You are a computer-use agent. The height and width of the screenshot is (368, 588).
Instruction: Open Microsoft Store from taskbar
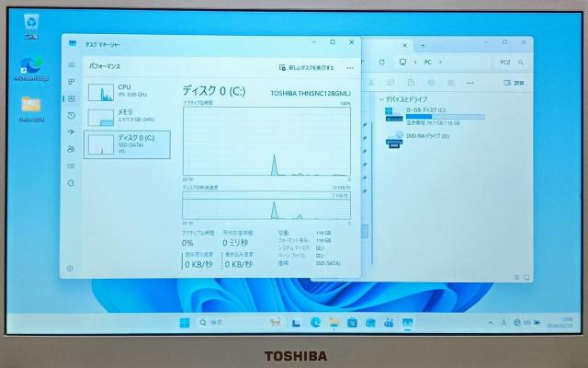pos(352,323)
